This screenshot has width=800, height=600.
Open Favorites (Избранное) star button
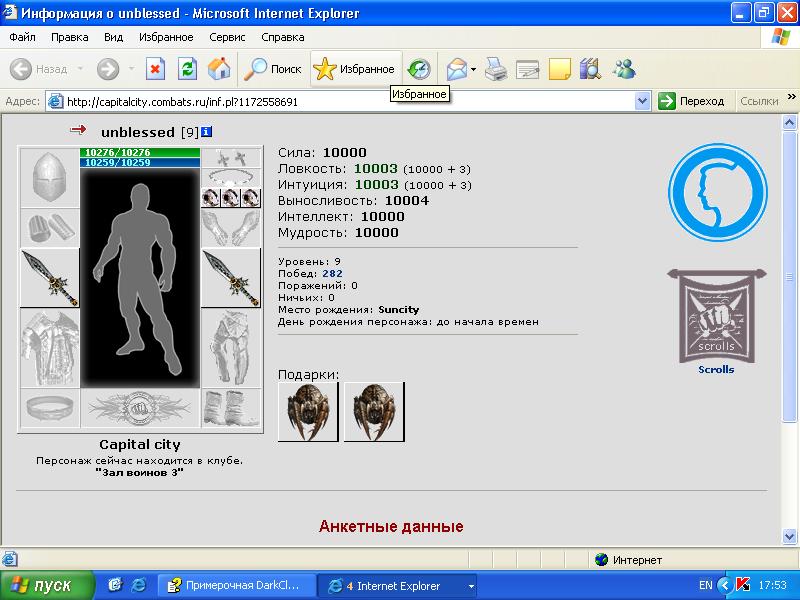tap(355, 69)
